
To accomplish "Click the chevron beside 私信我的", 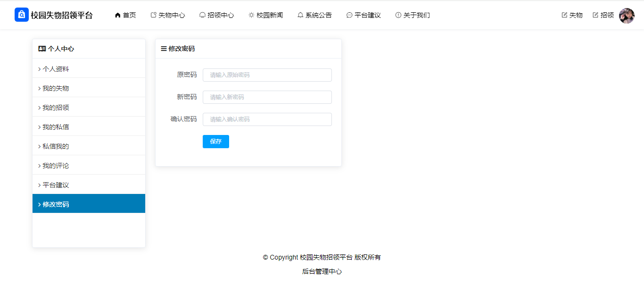I will 40,146.
